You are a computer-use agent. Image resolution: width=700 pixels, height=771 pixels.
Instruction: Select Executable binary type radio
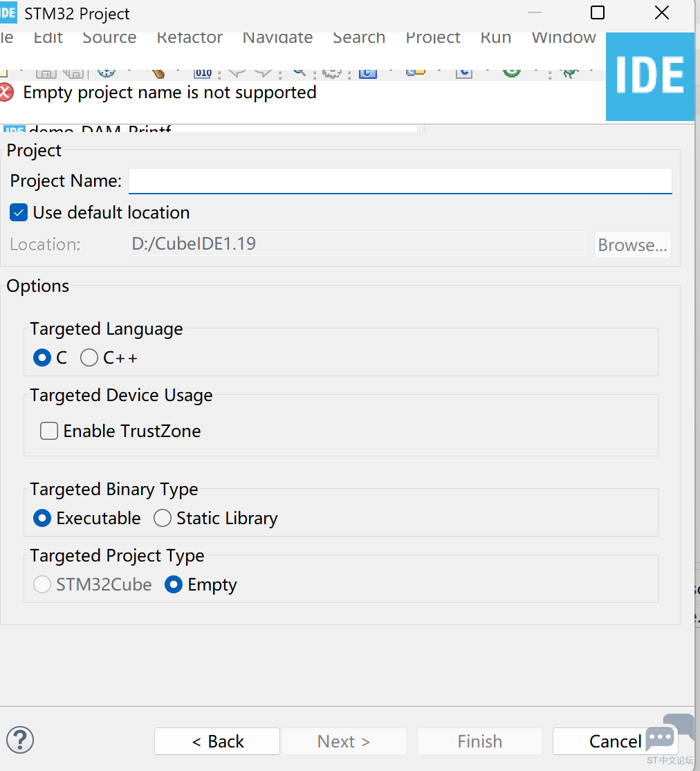pyautogui.click(x=42, y=518)
